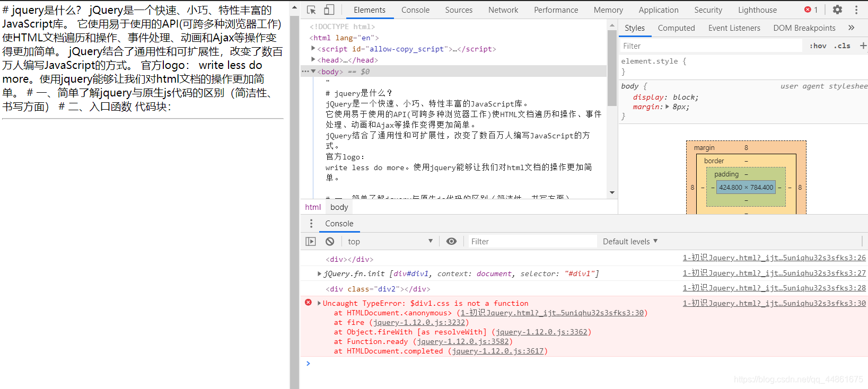
Task: Click the console prompt input line
Action: click(583, 364)
